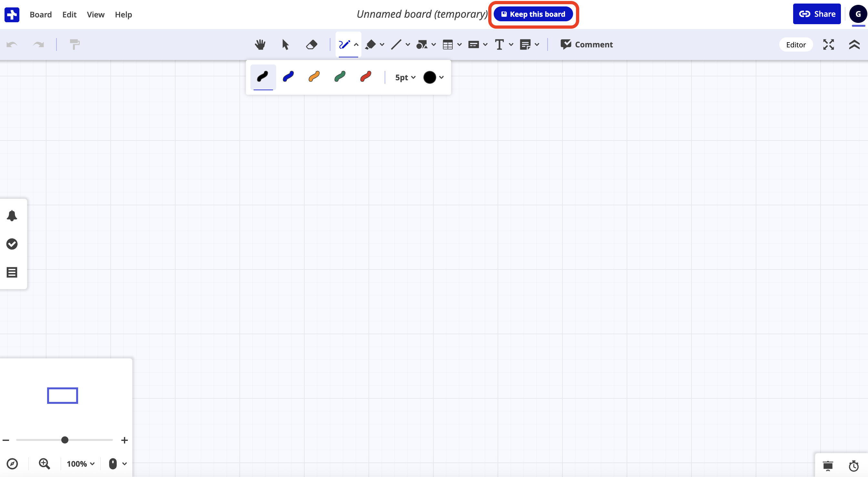The image size is (868, 477).
Task: Open the compass navigation control at bottom left
Action: point(12,463)
